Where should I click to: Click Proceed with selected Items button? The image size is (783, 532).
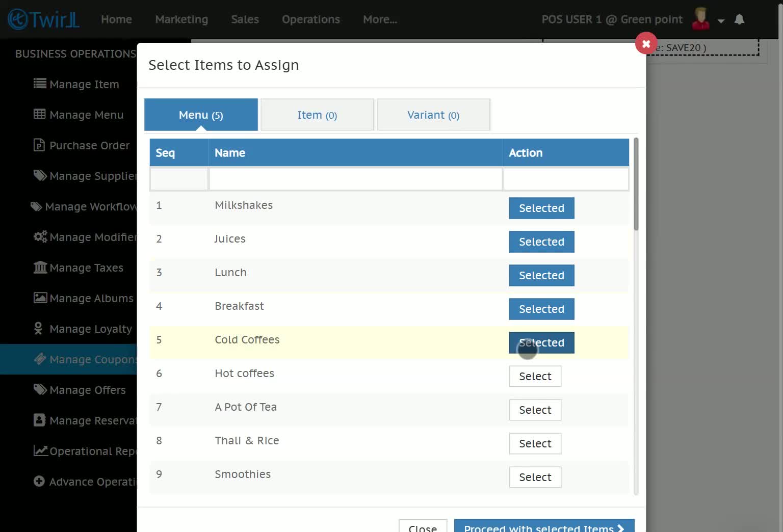pyautogui.click(x=544, y=526)
